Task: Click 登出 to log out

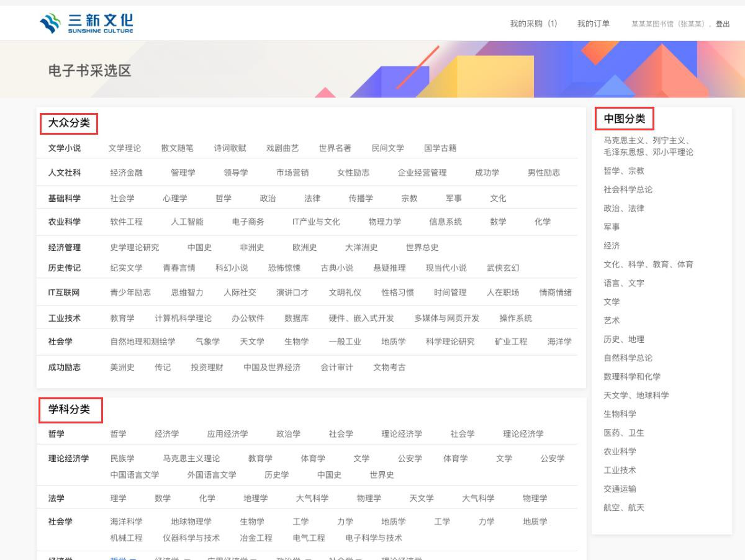Action: (x=723, y=24)
